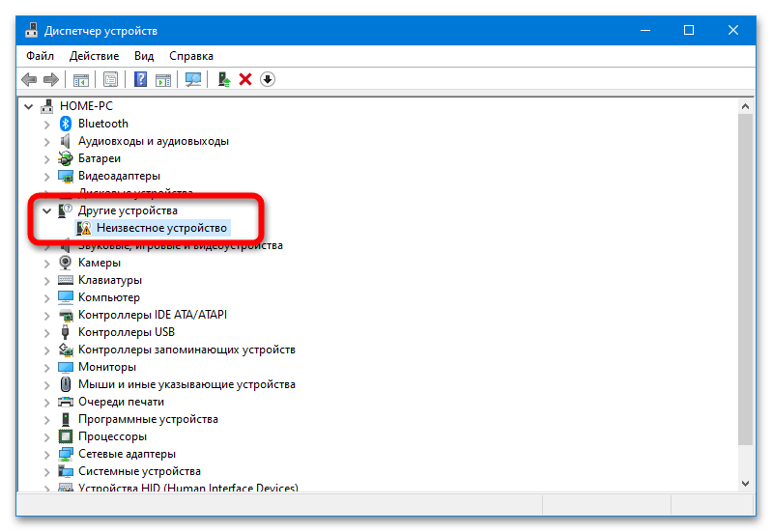Click the red X uninstall device icon
This screenshot has width=772, height=532.
click(245, 79)
